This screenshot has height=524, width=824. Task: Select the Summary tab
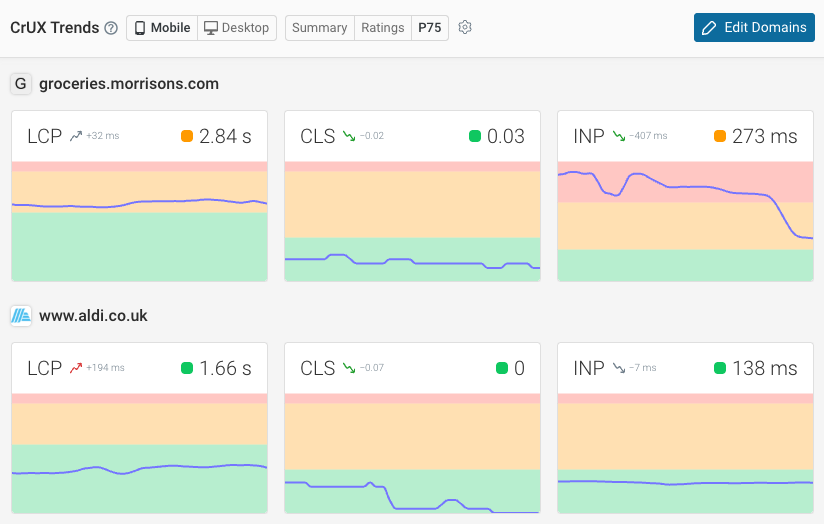pos(320,28)
